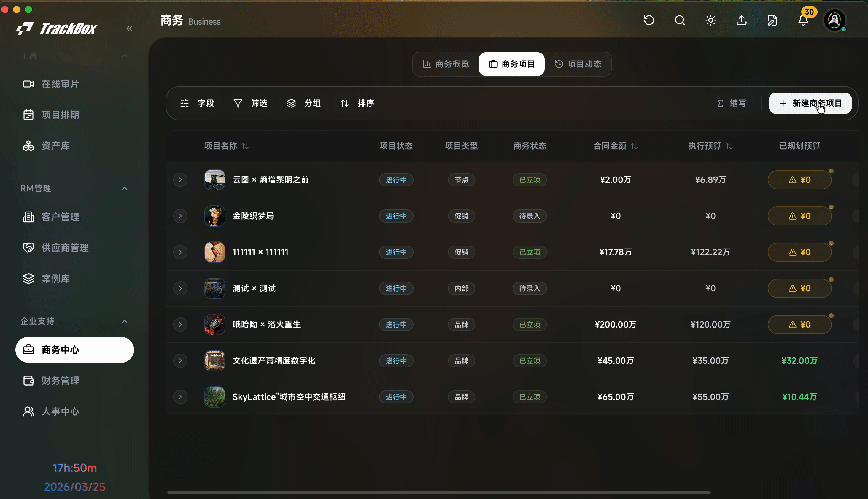Click 待录入 status in 金陵织梦局 row
This screenshot has height=499, width=868.
click(530, 216)
